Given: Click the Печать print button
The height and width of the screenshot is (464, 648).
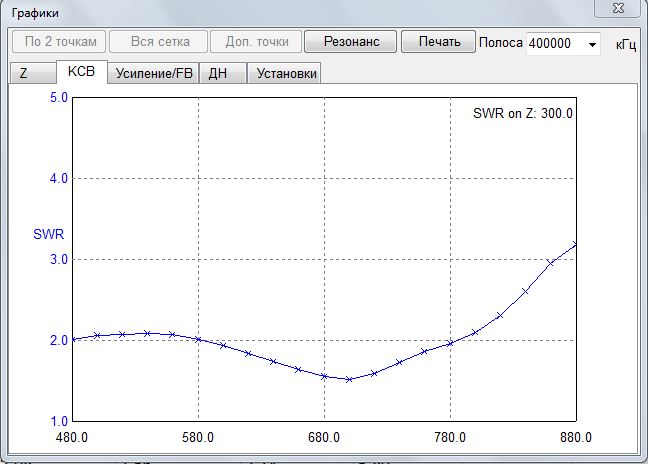Looking at the screenshot, I should 438,42.
